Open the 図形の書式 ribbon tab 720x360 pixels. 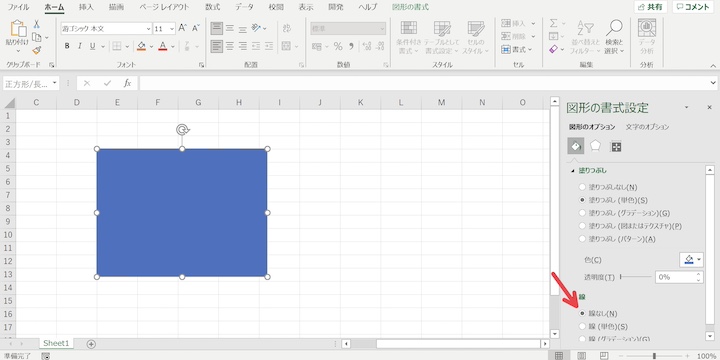pos(411,7)
